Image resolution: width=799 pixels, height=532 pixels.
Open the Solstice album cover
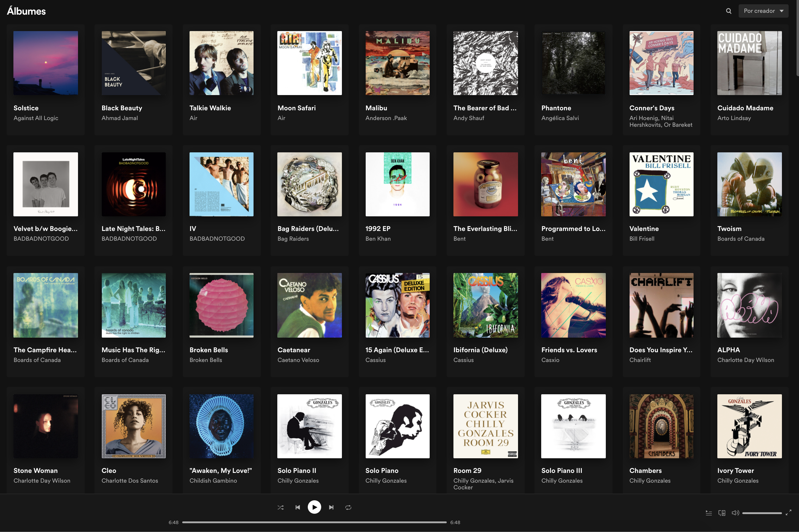click(x=45, y=63)
